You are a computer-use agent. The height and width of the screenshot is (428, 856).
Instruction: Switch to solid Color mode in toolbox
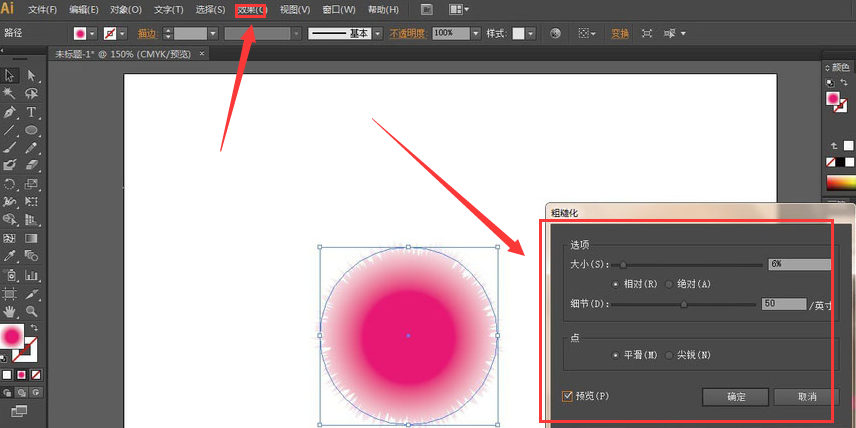(7, 375)
